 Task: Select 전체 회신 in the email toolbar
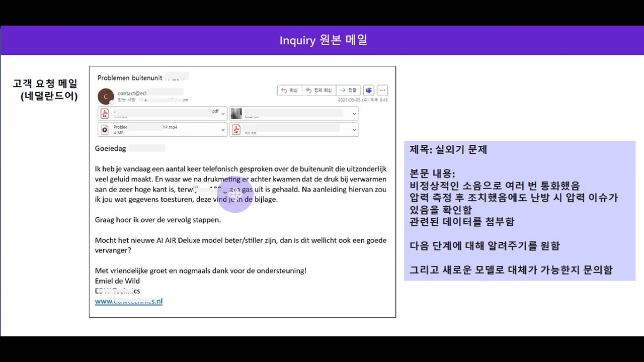click(319, 90)
